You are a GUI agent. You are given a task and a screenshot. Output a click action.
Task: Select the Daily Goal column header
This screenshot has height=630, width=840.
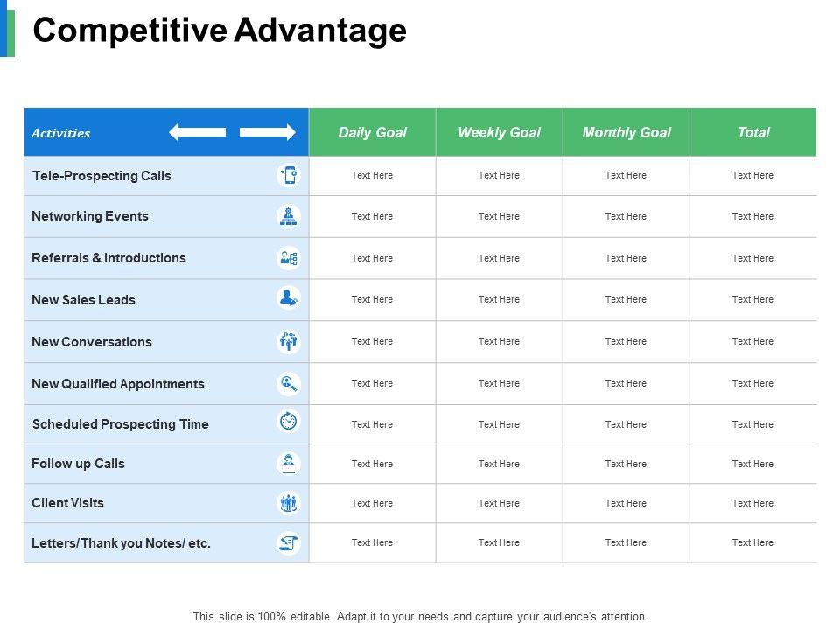[x=372, y=132]
